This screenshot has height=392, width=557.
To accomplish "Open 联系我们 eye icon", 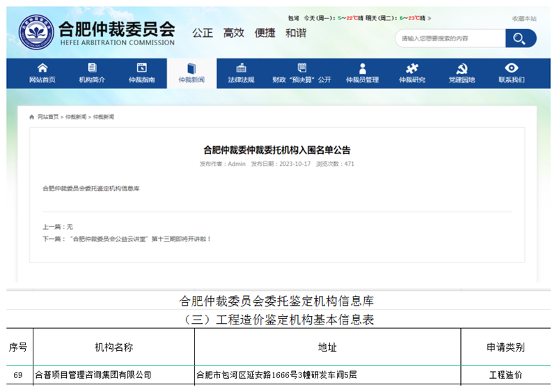I will click(512, 68).
